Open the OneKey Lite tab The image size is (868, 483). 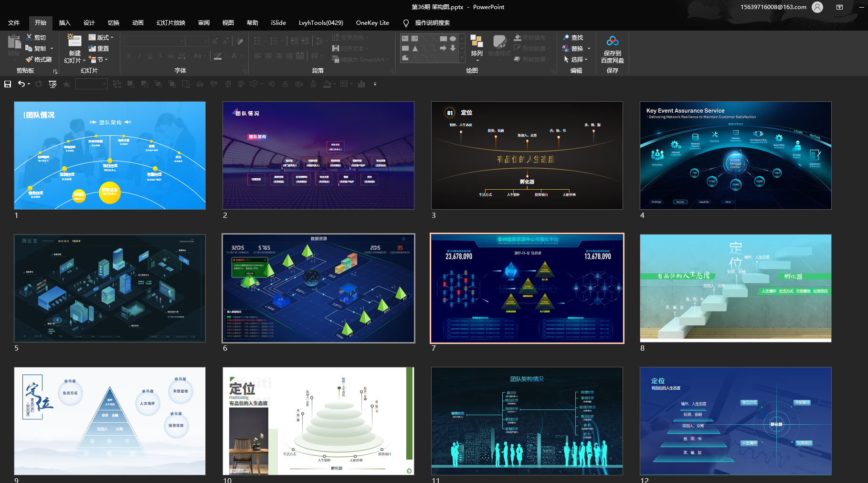(372, 22)
